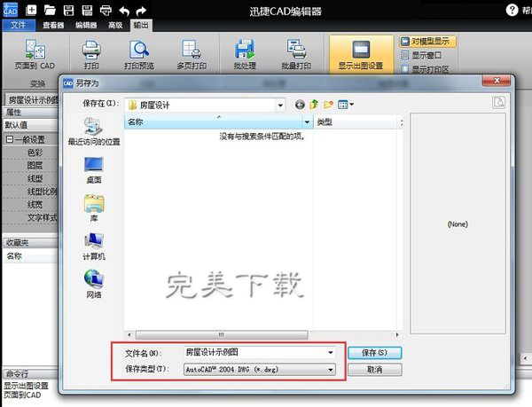This screenshot has width=532, height=407.
Task: Undo with the left arrow icon
Action: 124,11
